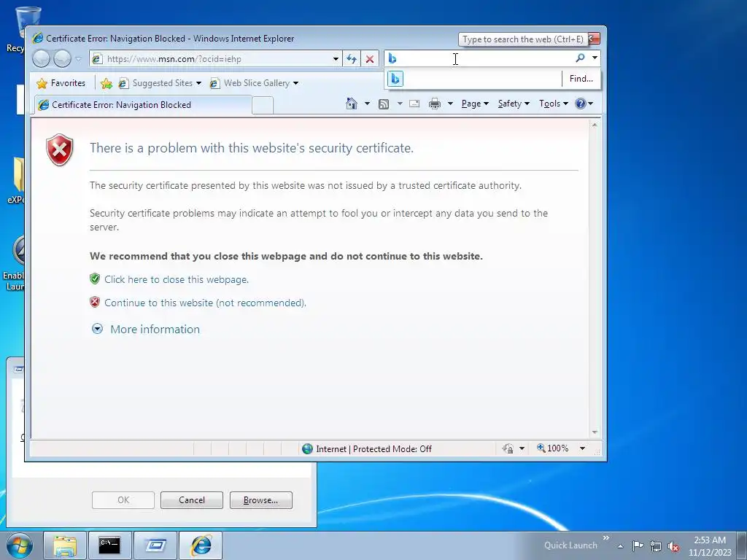Switch to Run dialog taskbar icon
This screenshot has width=747, height=560.
click(x=155, y=545)
